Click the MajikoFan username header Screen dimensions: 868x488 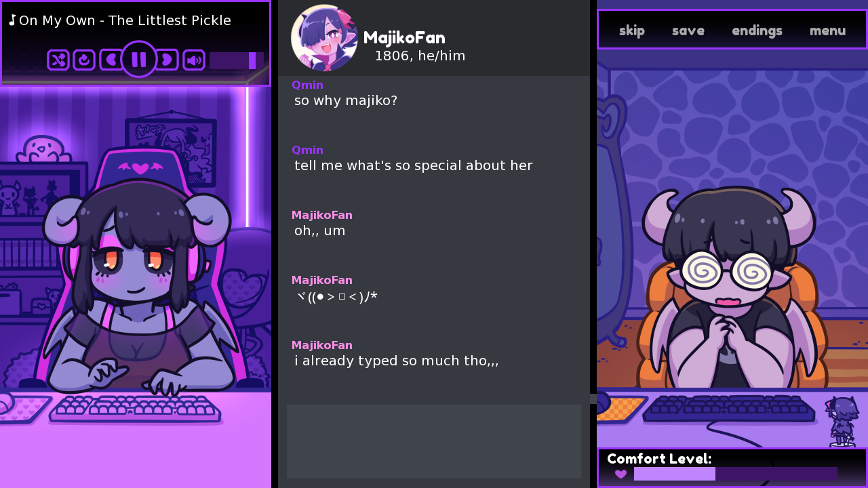coord(404,38)
